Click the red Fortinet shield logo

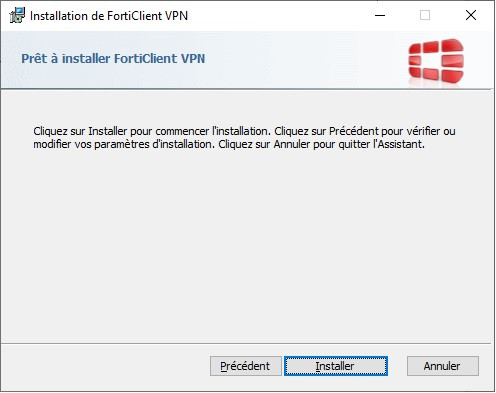436,61
